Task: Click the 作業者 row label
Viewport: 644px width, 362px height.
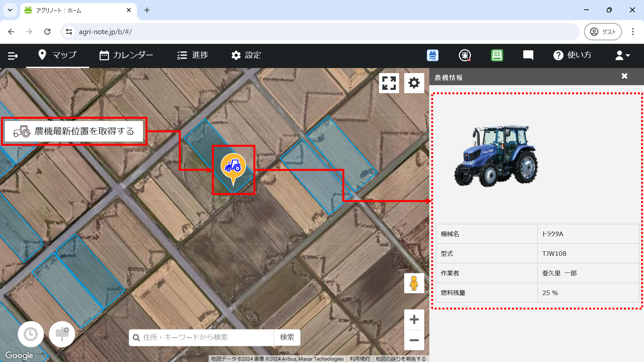Action: tap(450, 273)
